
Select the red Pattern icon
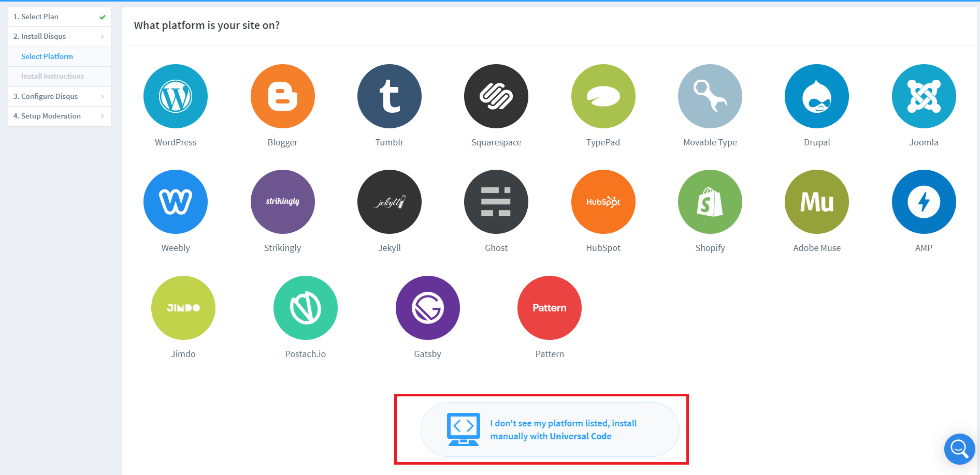point(550,308)
